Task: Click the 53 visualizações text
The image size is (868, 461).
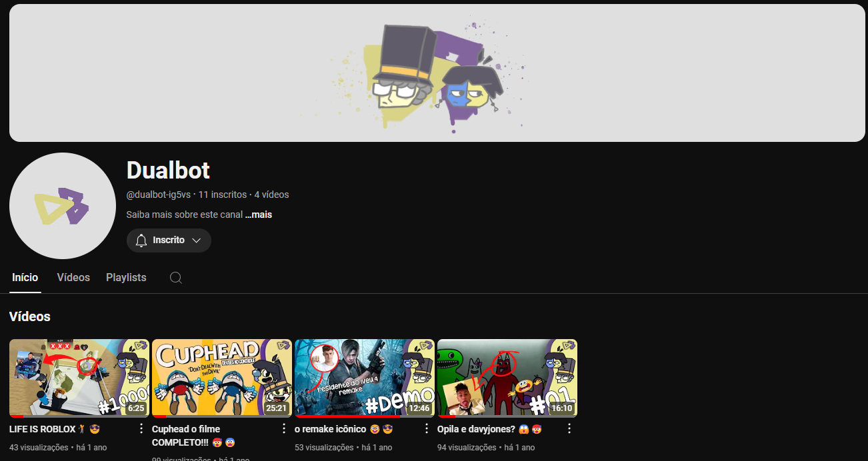Action: 324,448
